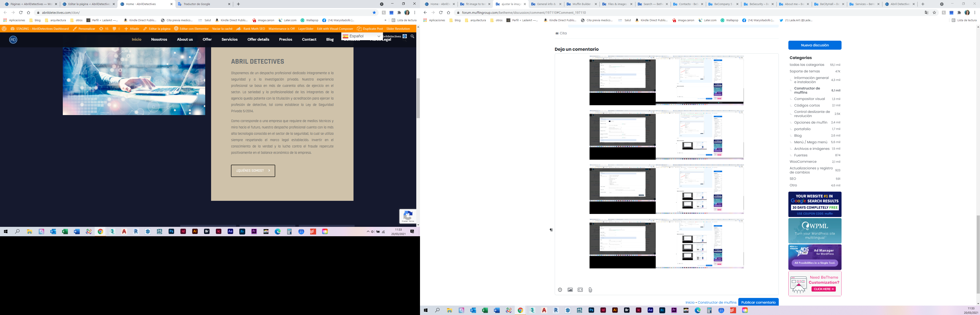Open Precios in the site navigation
Image resolution: width=980 pixels, height=315 pixels.
click(285, 40)
